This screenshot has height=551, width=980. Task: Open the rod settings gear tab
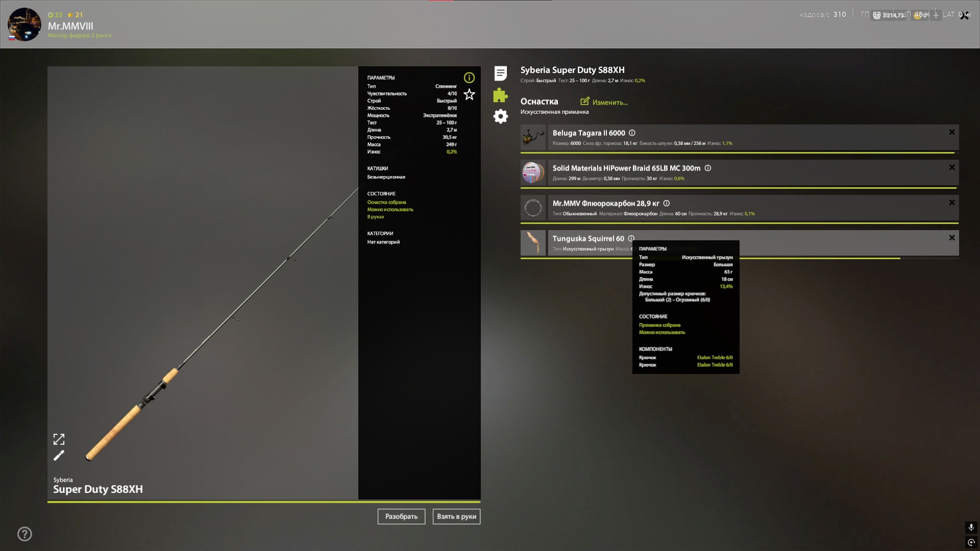coord(501,116)
